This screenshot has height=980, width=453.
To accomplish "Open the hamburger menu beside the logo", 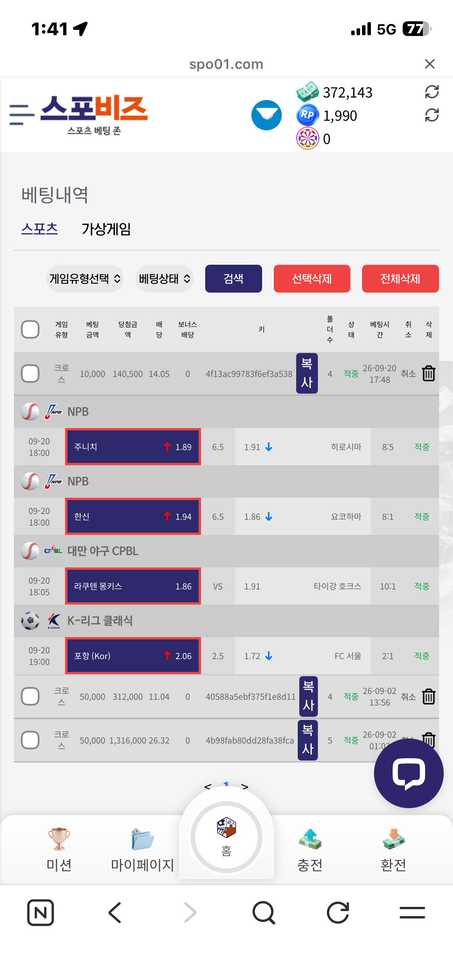I will coord(22,115).
